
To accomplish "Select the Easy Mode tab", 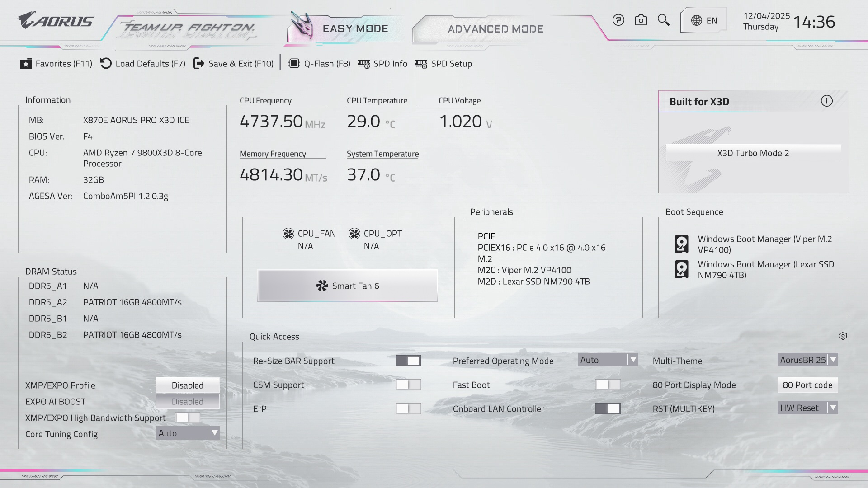I will (x=355, y=29).
